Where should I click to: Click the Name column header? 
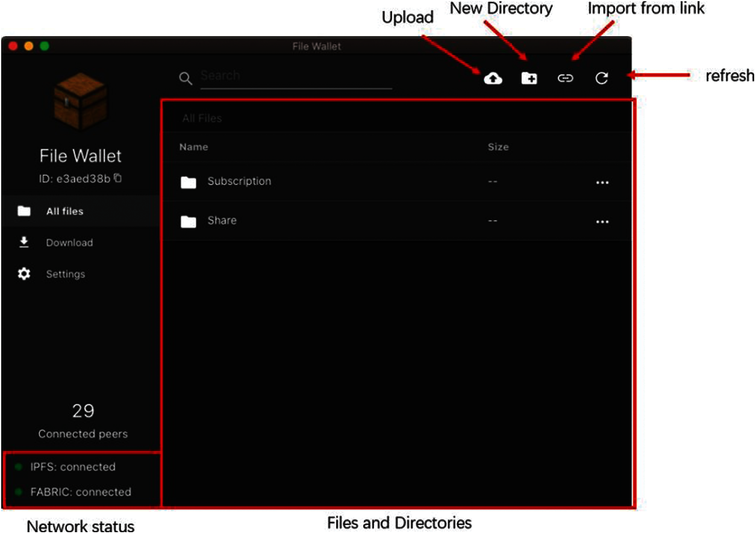point(193,147)
